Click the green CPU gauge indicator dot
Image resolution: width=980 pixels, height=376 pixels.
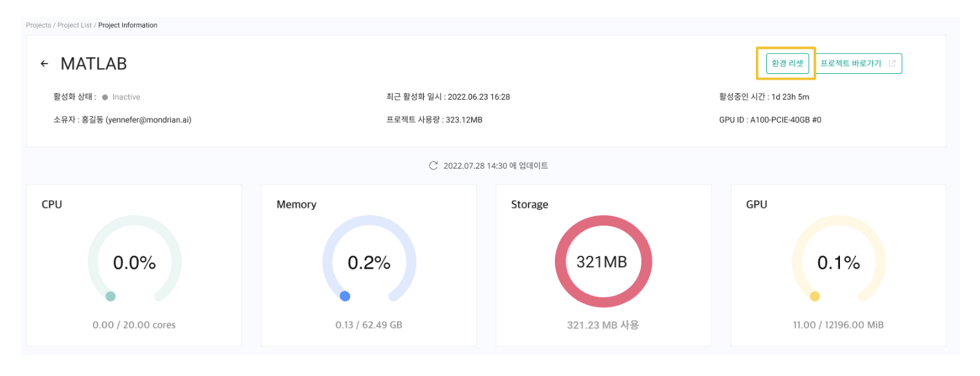click(x=110, y=296)
